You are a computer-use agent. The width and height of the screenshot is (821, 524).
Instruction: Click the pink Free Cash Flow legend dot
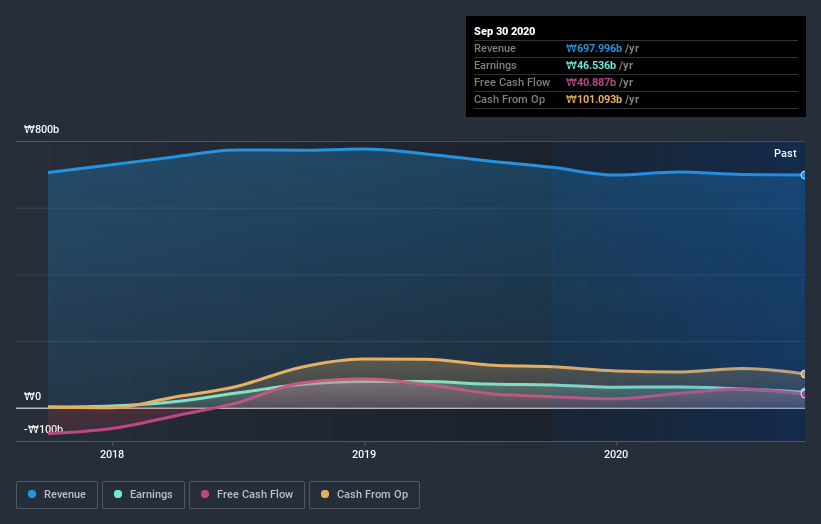point(205,494)
